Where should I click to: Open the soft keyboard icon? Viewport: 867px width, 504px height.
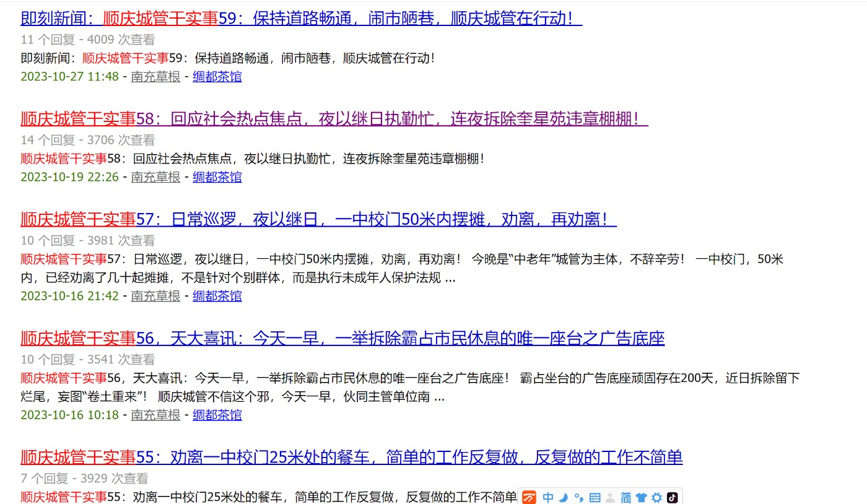[595, 497]
